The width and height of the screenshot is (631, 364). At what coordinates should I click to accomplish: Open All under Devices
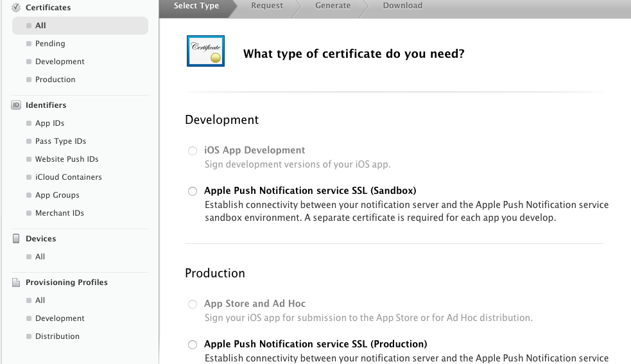[x=40, y=257]
